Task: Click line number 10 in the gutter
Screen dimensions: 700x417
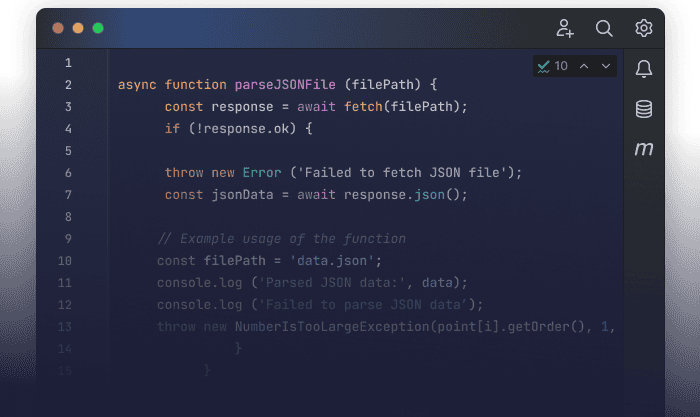Action: click(x=65, y=261)
